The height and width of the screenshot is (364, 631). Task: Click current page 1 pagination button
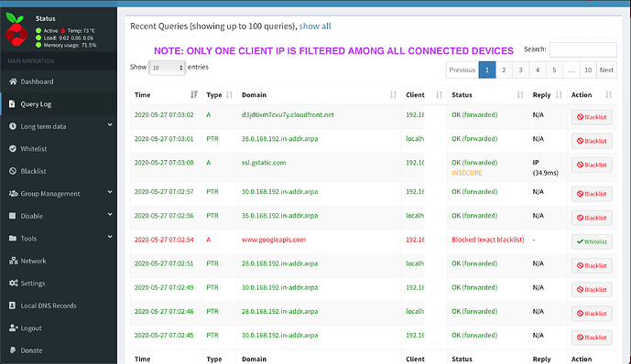point(487,70)
